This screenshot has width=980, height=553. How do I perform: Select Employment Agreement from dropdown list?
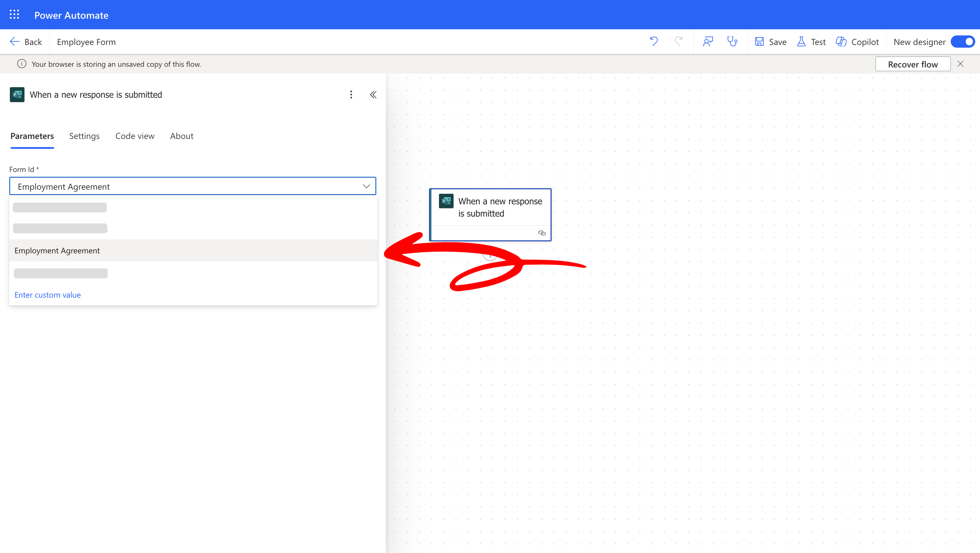57,250
